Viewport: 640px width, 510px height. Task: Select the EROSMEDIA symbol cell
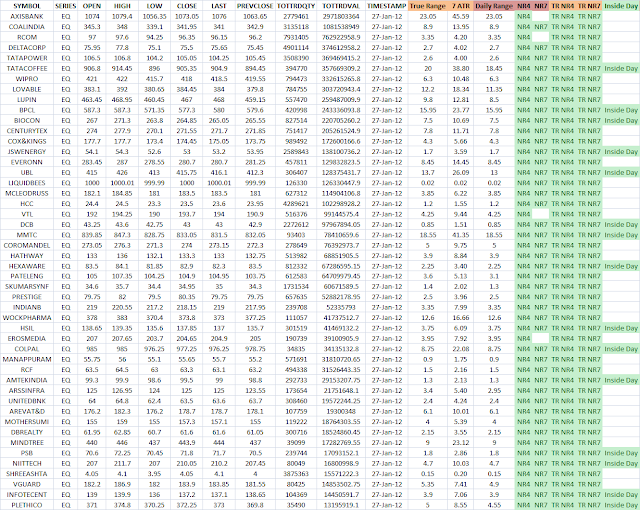27,339
